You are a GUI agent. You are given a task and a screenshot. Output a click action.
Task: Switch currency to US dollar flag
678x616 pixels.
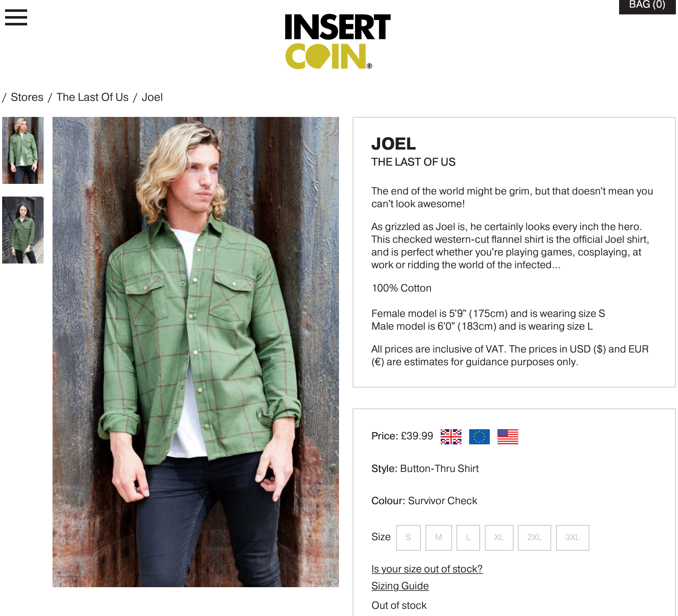tap(508, 437)
